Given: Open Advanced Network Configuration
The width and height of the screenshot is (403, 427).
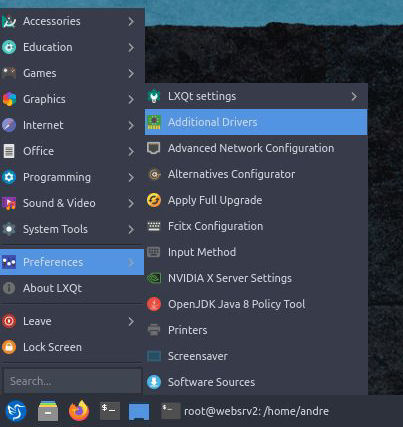Looking at the screenshot, I should click(256, 148).
